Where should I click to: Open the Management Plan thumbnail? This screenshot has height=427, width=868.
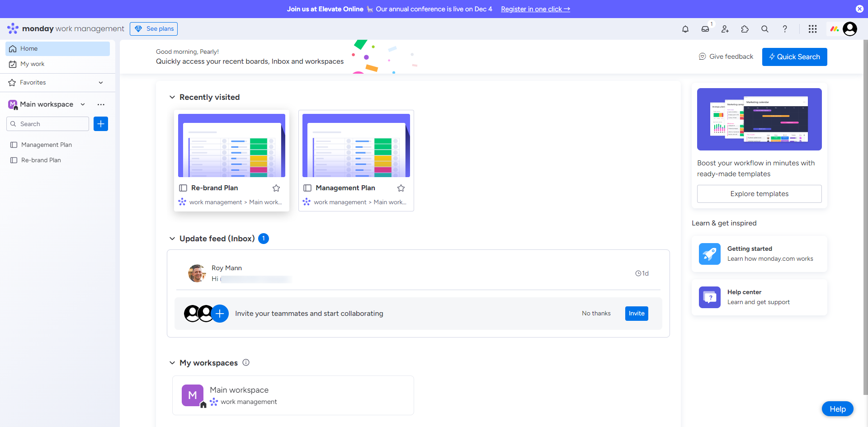[356, 145]
